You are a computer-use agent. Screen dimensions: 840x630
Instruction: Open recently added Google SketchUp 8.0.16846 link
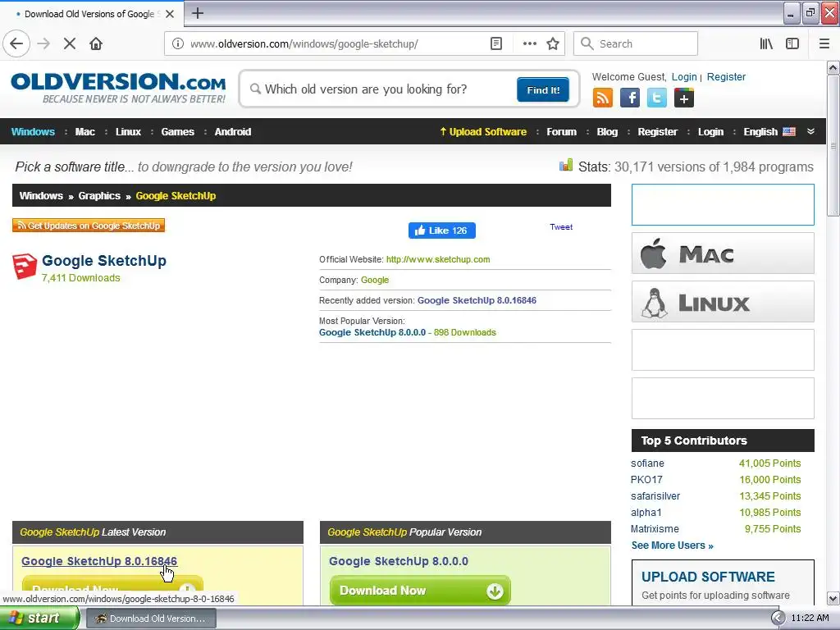[x=477, y=300]
